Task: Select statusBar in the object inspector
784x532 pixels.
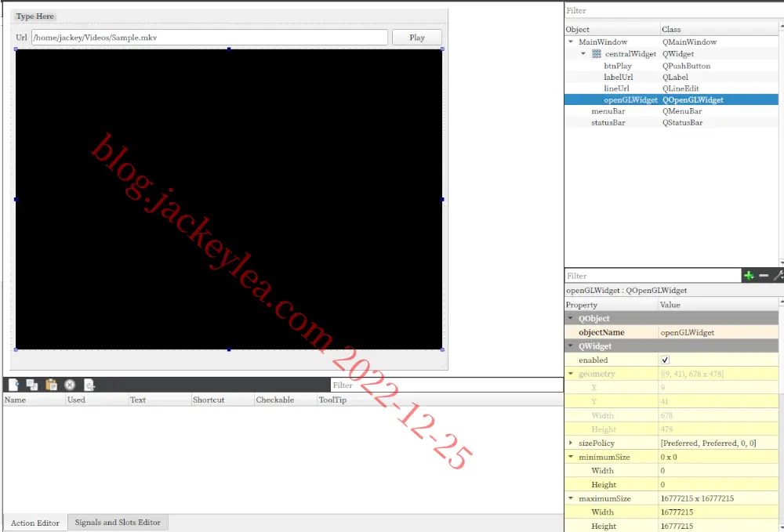Action: (x=608, y=122)
